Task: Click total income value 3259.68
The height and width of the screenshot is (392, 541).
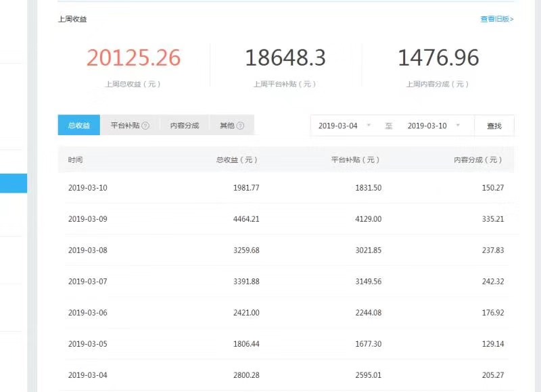Action: click(246, 250)
